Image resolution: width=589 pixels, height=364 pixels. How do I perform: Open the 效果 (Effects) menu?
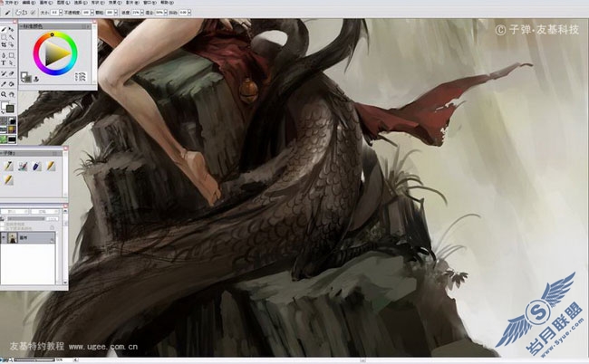[x=114, y=3]
